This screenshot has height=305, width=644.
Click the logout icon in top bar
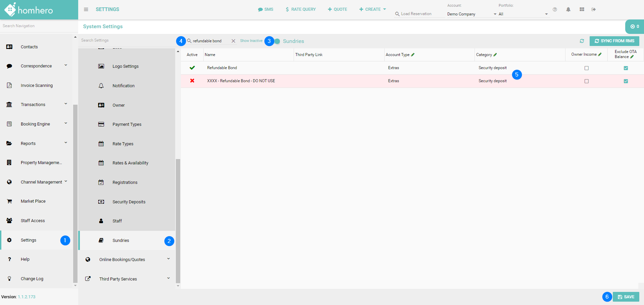594,9
